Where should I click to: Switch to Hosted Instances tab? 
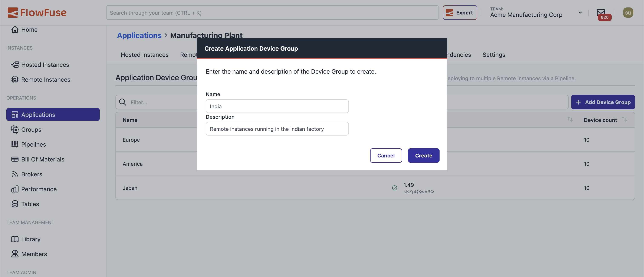point(145,55)
